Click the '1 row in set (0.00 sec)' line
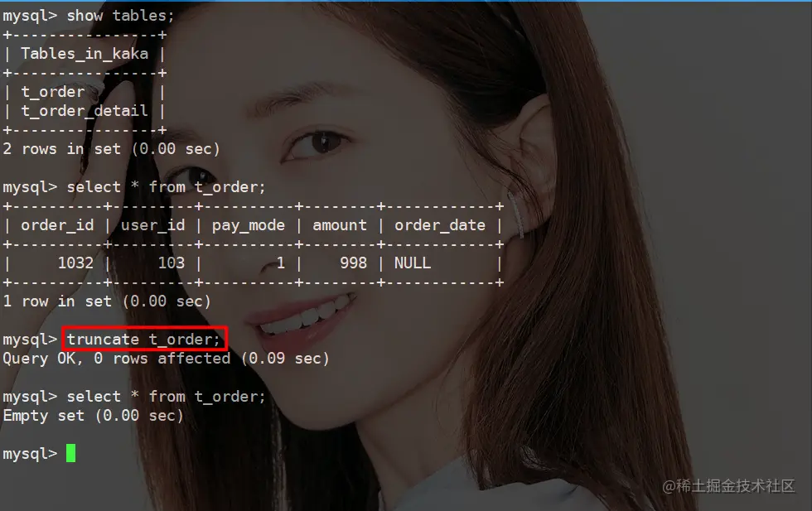 point(107,301)
